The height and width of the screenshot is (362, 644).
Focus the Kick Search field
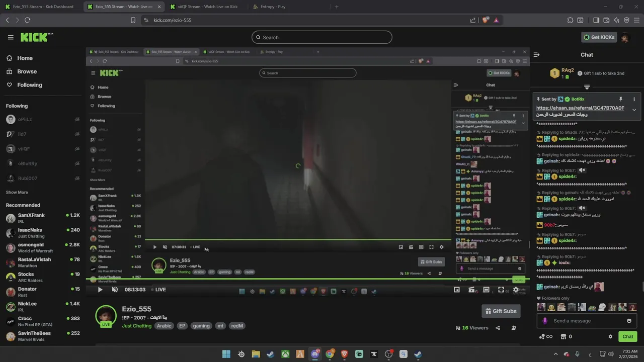click(322, 37)
